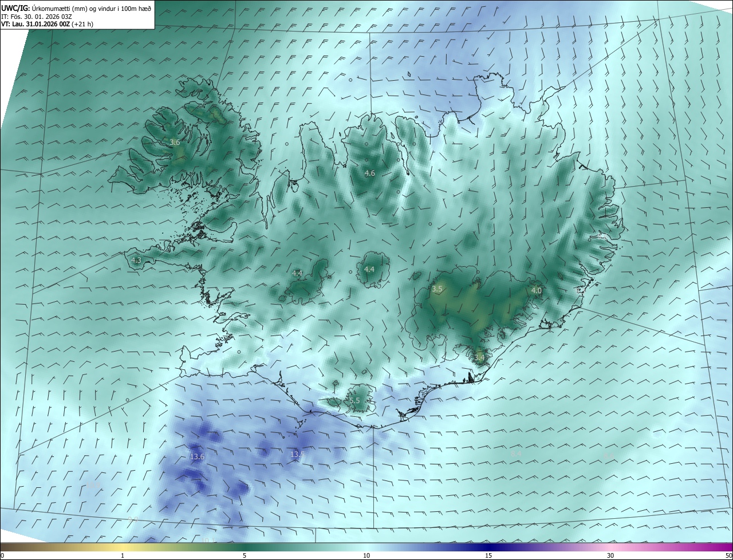Click the colorbar tick label 10

click(366, 555)
